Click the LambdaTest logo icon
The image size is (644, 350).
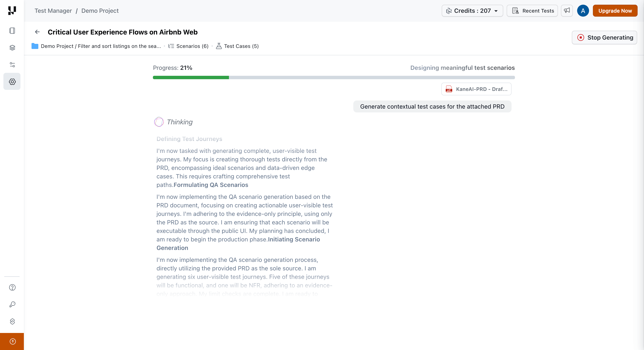[12, 10]
